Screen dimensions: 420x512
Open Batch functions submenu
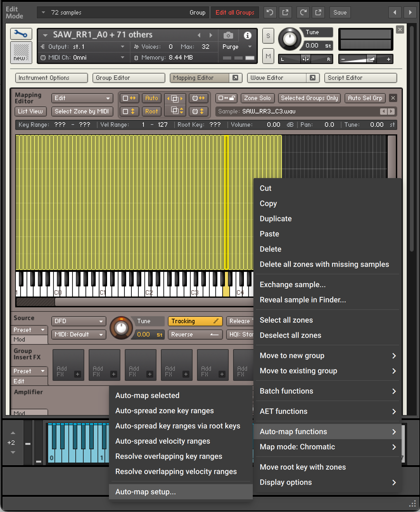pos(328,391)
